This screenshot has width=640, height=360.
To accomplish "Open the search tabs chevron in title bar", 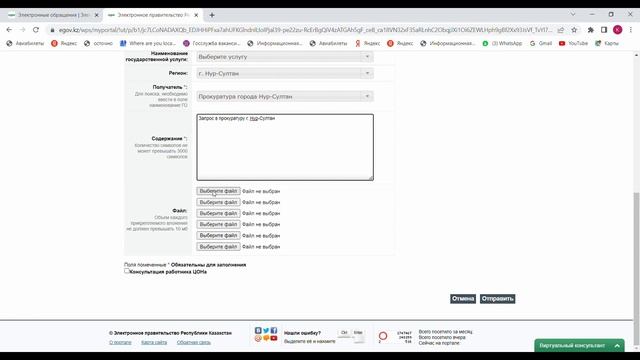I will coord(573,14).
